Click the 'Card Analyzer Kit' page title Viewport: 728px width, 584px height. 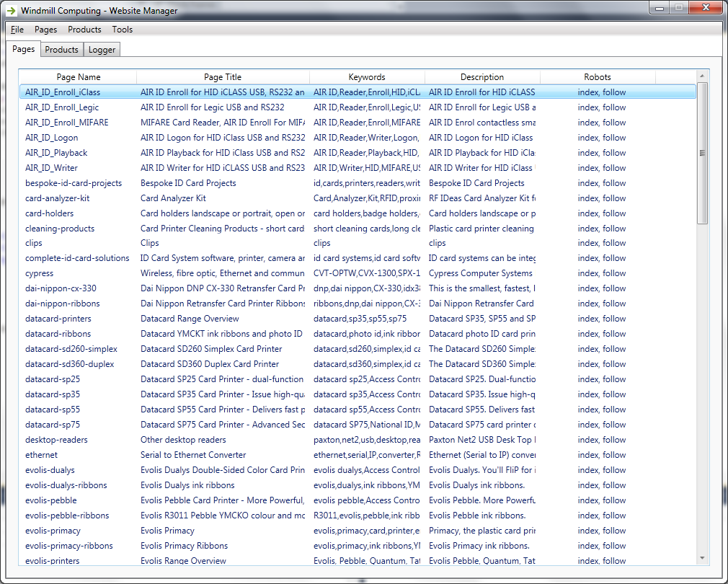point(173,198)
